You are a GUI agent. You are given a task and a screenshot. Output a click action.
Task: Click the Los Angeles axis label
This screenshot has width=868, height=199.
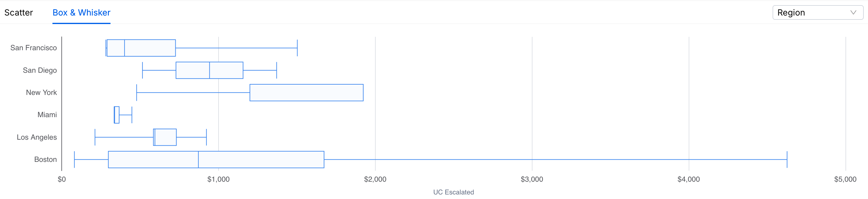coord(37,137)
